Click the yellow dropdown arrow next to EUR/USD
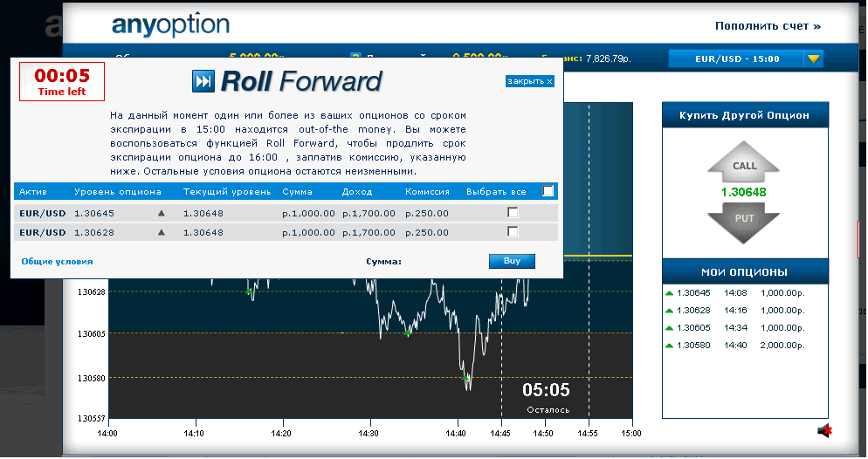 (813, 58)
